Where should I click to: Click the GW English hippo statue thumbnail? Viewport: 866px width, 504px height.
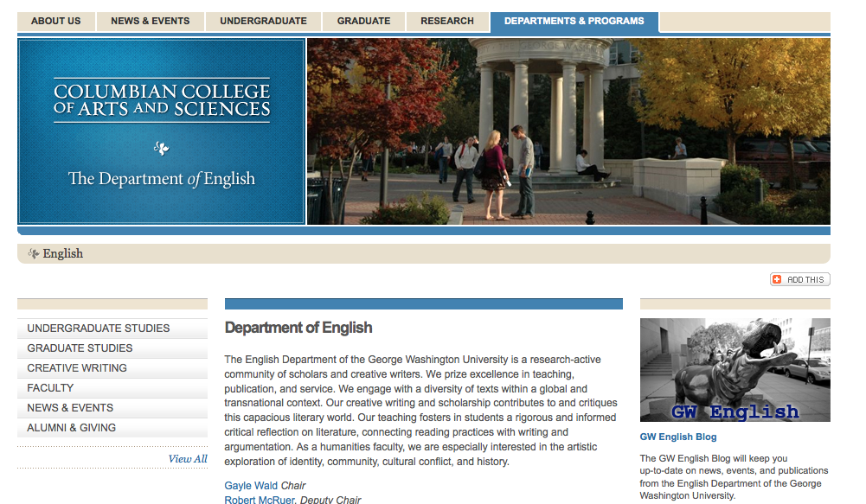click(735, 370)
